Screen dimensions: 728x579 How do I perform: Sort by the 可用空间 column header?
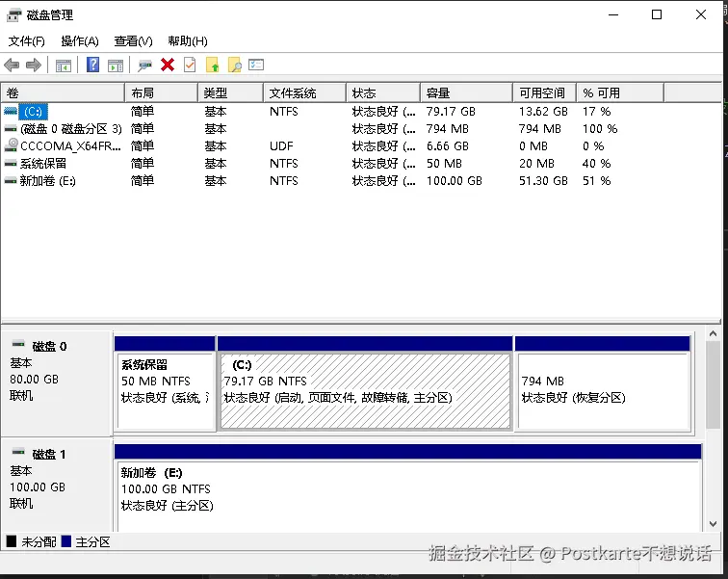(x=545, y=92)
